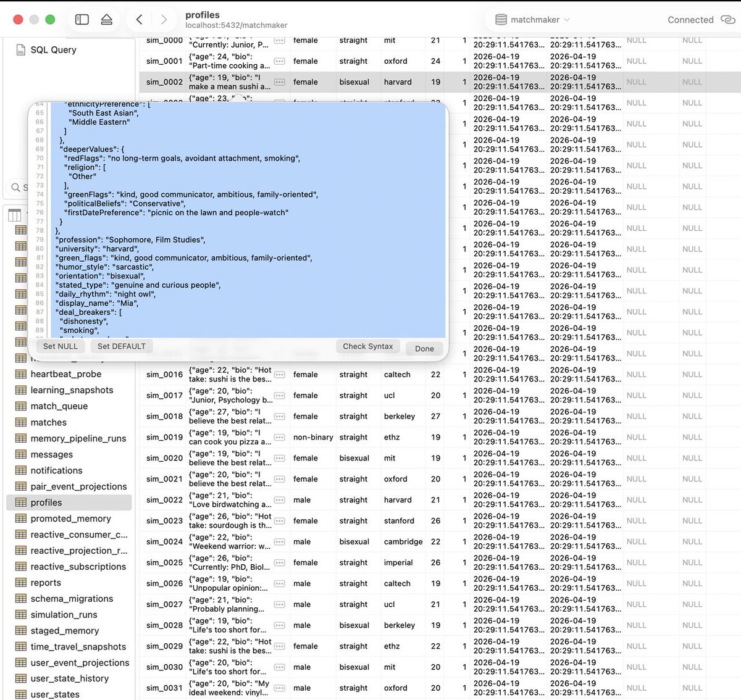Toggle the sidebar panel icon
The height and width of the screenshot is (700, 741).
[82, 20]
